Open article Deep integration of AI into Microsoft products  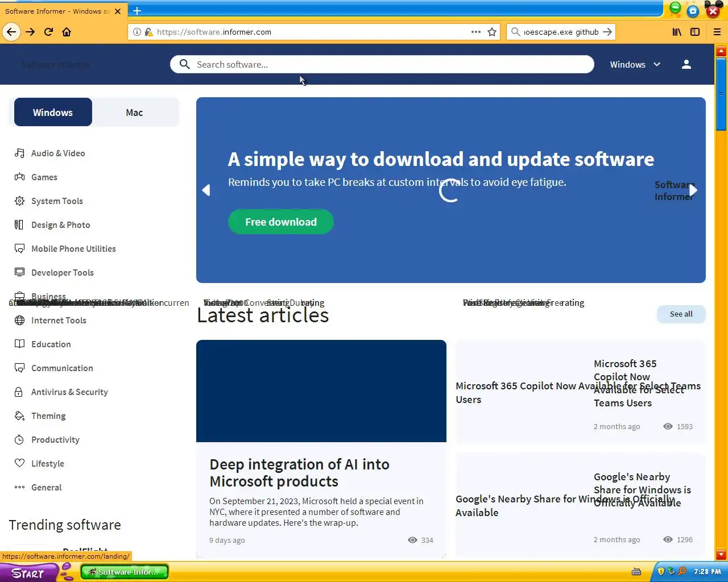point(299,473)
